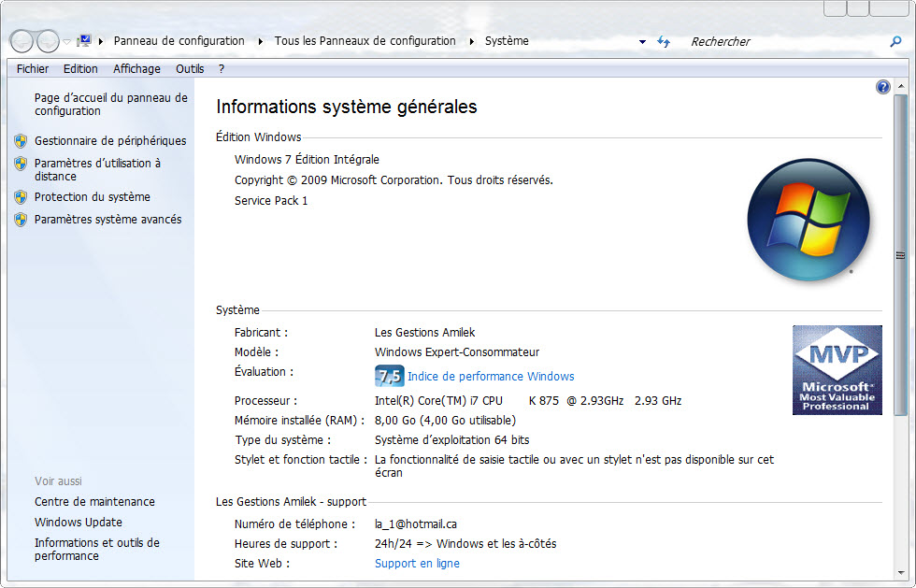This screenshot has height=588, width=916.
Task: Open the ? help menu
Action: [x=222, y=69]
